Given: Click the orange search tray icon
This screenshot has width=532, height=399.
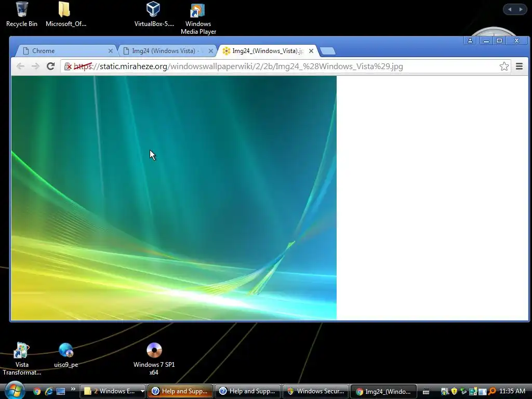Looking at the screenshot, I should tap(492, 391).
